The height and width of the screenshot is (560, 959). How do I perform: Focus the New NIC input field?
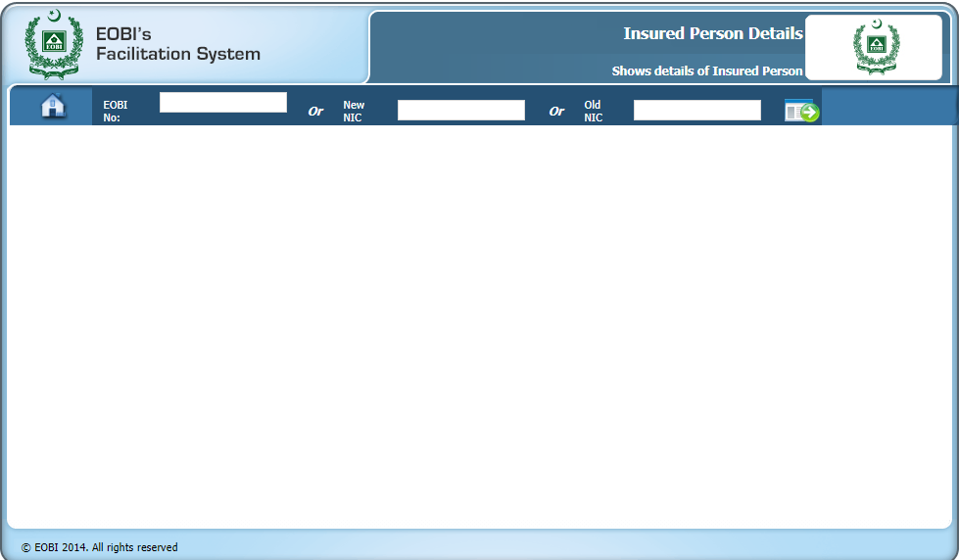[461, 110]
